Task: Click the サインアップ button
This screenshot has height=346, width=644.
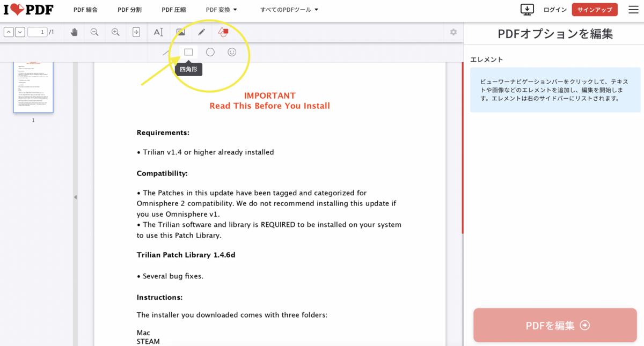Action: click(595, 10)
